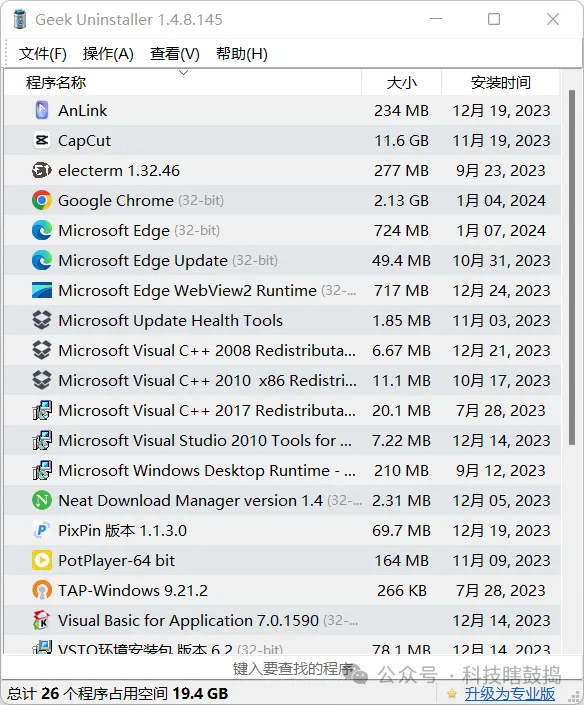The width and height of the screenshot is (584, 705).
Task: Select the Google Chrome icon
Action: click(42, 201)
